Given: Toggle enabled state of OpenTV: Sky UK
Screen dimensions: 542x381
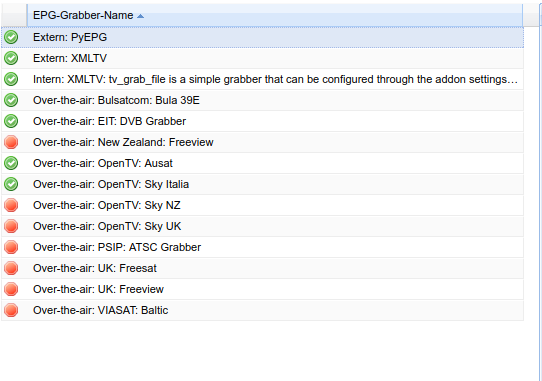Looking at the screenshot, I should pyautogui.click(x=11, y=226).
